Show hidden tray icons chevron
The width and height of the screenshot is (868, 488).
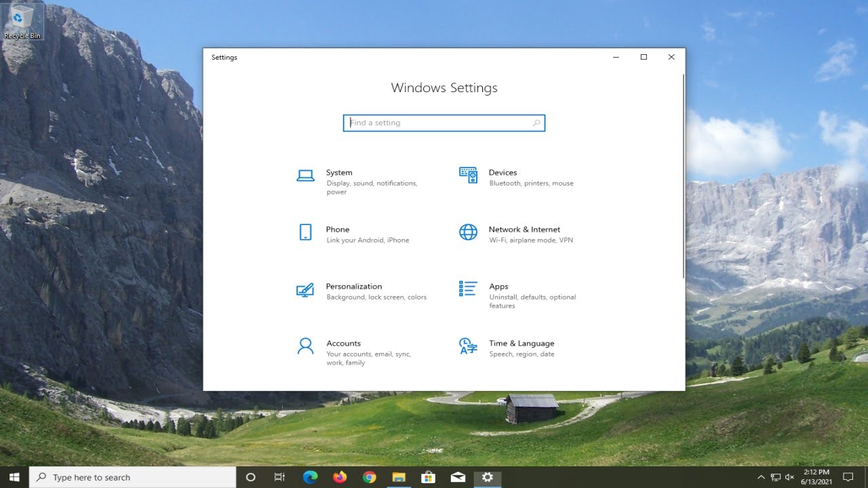[761, 477]
